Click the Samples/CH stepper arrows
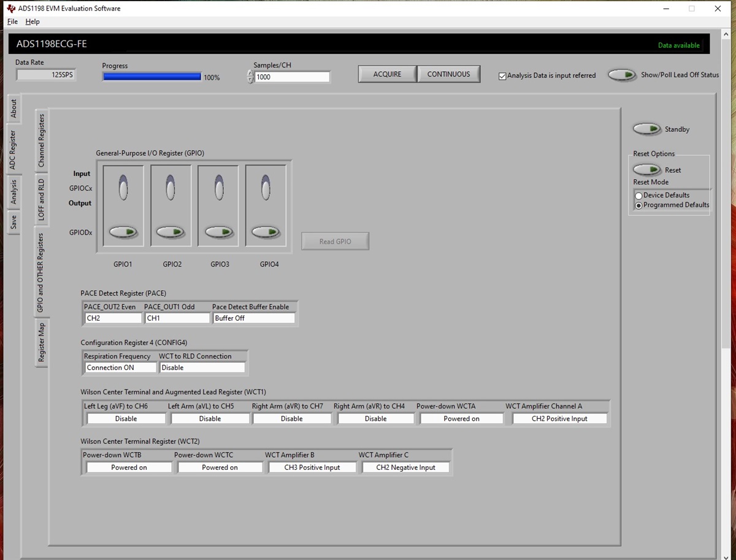Screen dimensions: 736x560 [250, 77]
